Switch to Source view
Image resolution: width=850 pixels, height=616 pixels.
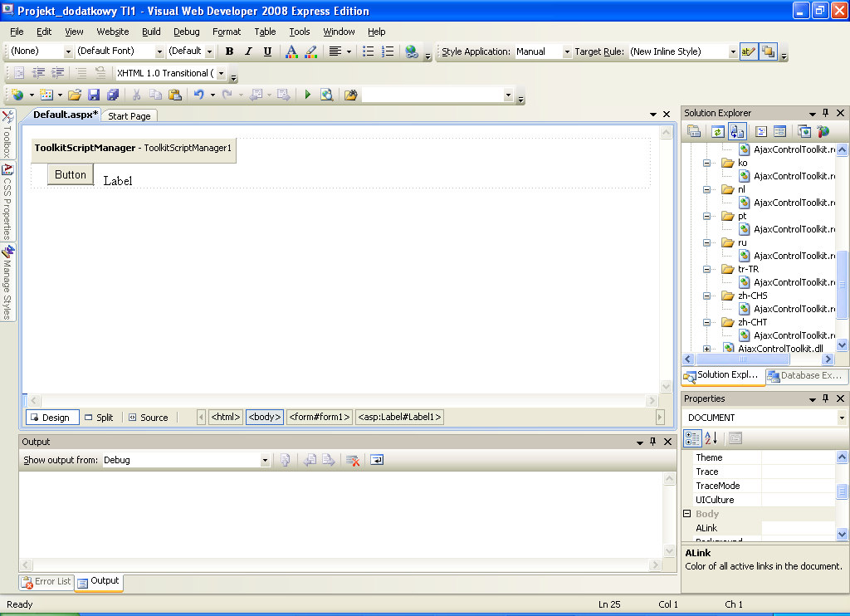149,417
